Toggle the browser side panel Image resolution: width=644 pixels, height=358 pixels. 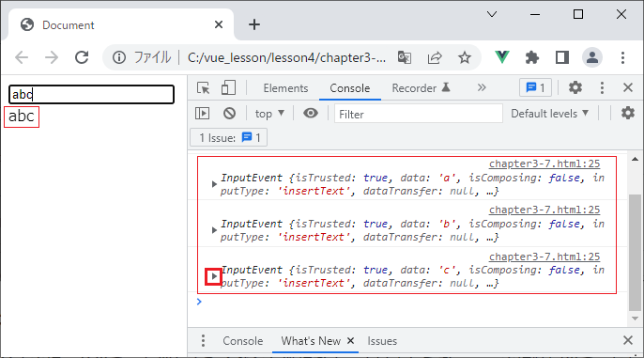click(x=561, y=57)
